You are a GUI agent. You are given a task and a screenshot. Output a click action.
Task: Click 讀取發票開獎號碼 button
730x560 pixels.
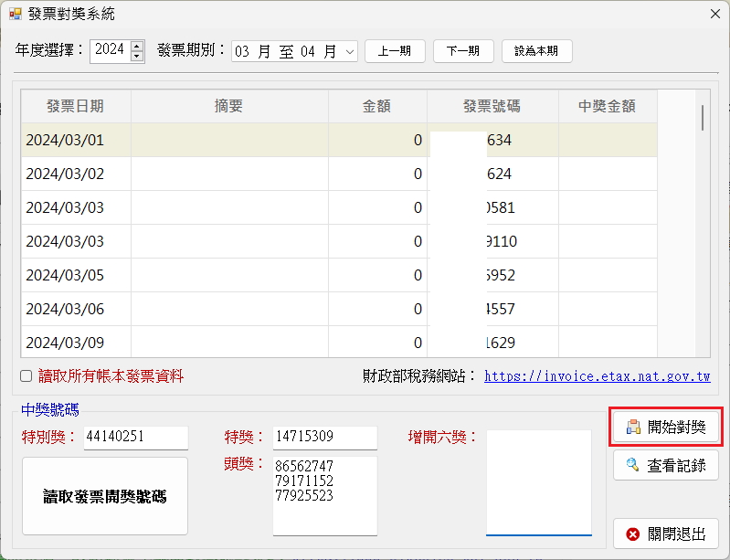point(105,496)
